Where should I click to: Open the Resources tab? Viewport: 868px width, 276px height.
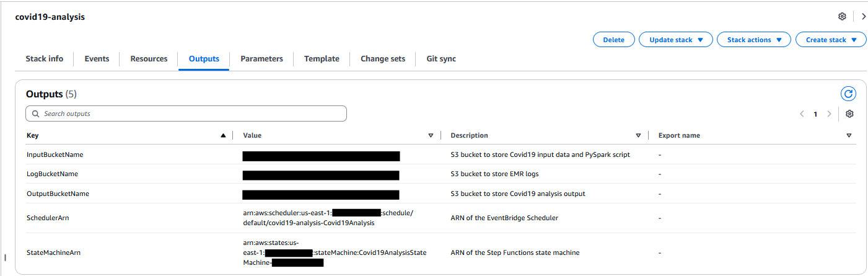point(149,59)
